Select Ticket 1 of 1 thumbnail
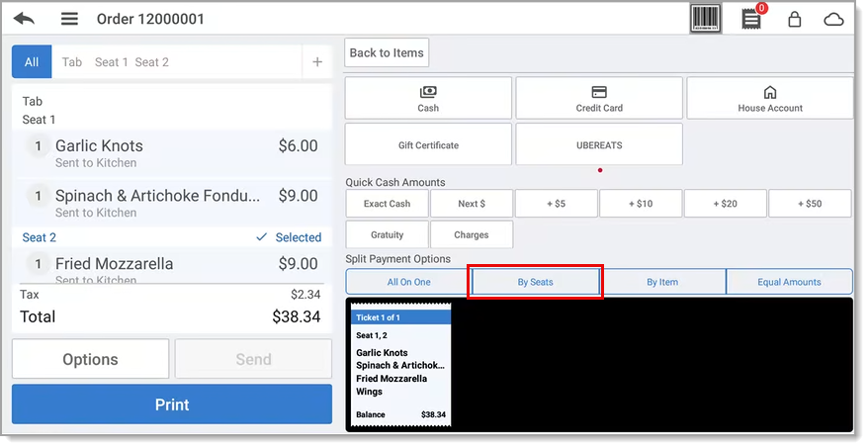The width and height of the screenshot is (868, 448). point(400,366)
